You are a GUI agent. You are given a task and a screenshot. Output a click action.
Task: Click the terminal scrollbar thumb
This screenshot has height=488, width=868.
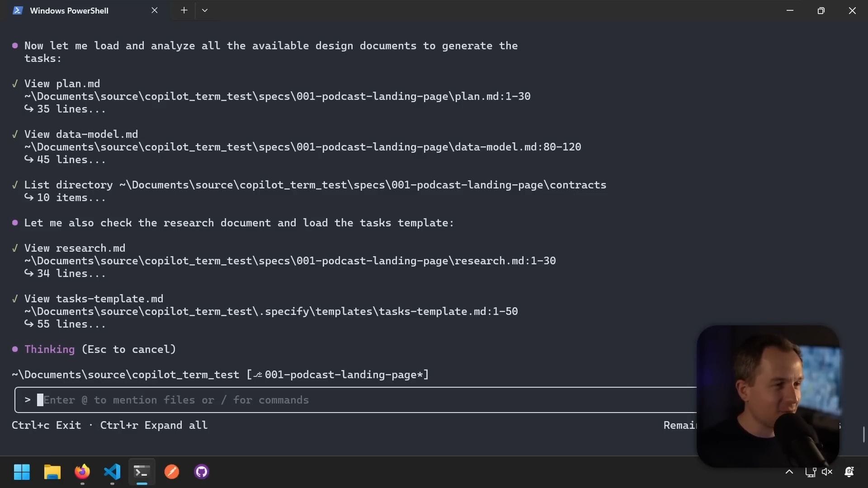[x=864, y=434]
